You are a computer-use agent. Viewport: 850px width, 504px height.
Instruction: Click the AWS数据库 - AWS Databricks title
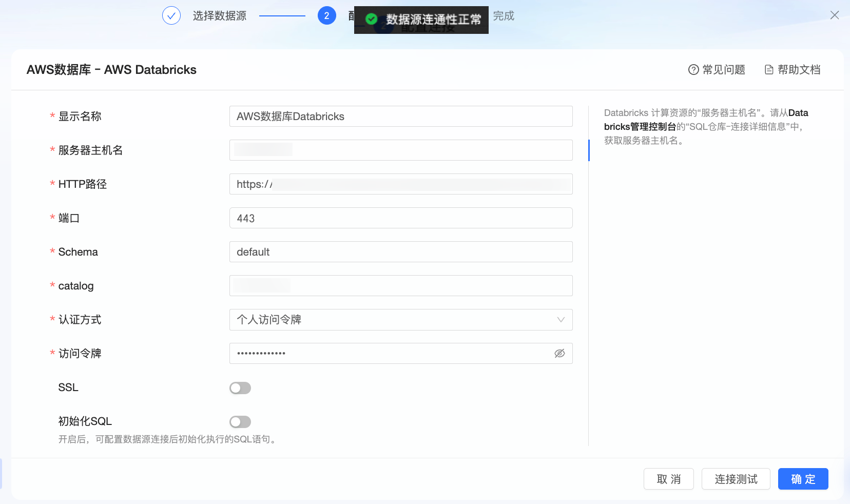[111, 70]
